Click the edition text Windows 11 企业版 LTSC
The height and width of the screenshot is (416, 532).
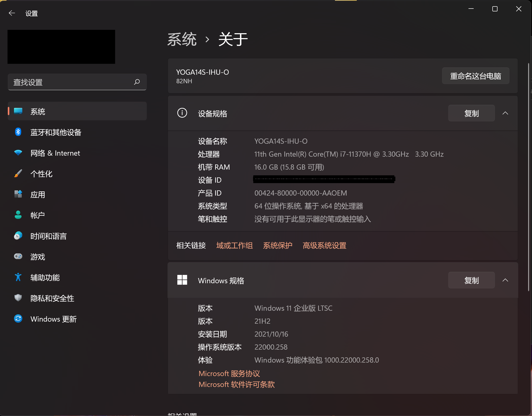tap(293, 308)
